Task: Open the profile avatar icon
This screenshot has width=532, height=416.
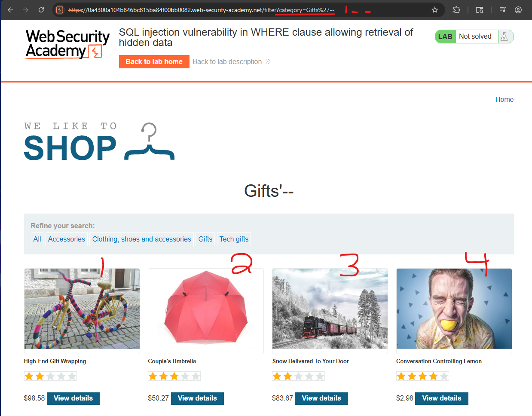Action: pos(518,10)
